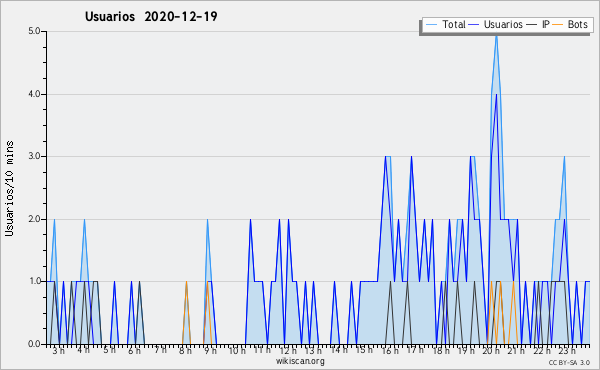Click the '3.0' y-axis value
Screen dimensions: 600x370
(34, 156)
